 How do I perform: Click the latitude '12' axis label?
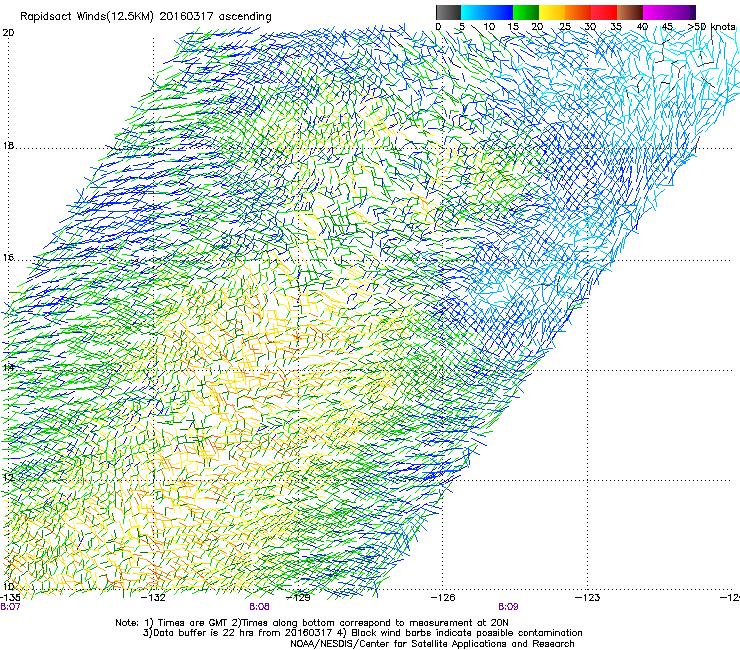click(x=8, y=477)
